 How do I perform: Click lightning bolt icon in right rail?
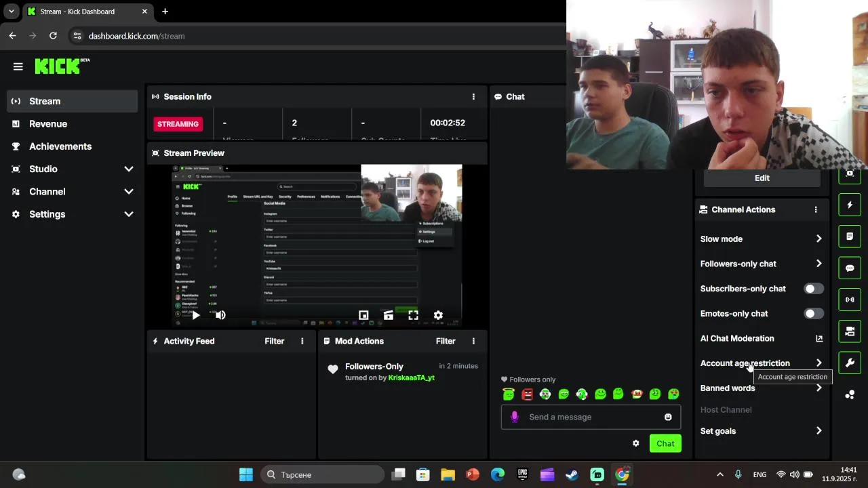coord(850,205)
